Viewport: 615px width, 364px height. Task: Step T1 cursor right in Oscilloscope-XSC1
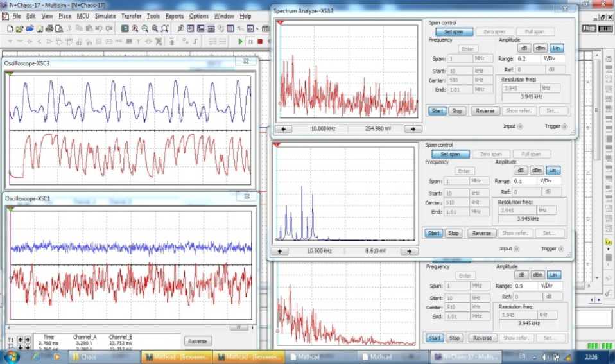(x=28, y=338)
